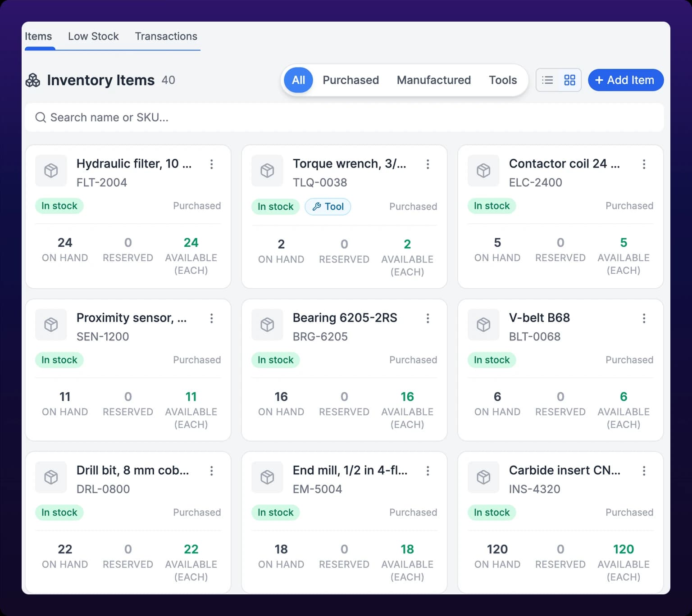Viewport: 692px width, 616px height.
Task: Filter items by Tools
Action: coord(503,80)
